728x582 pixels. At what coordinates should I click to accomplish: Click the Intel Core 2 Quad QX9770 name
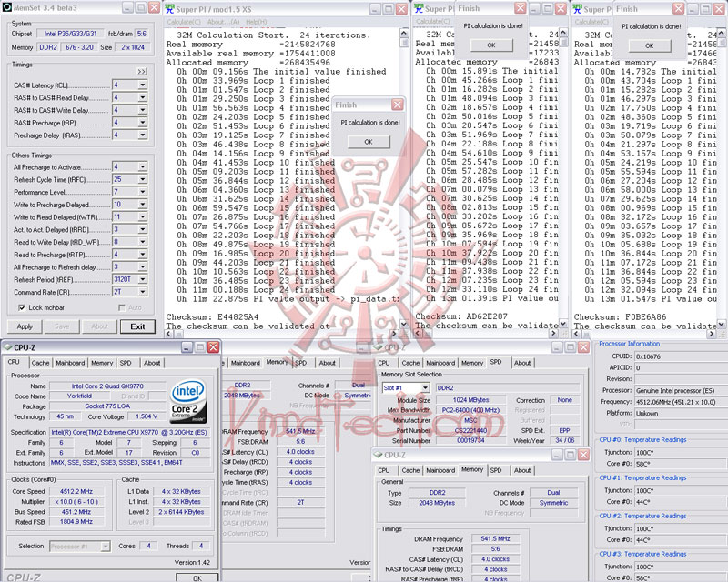(x=107, y=386)
